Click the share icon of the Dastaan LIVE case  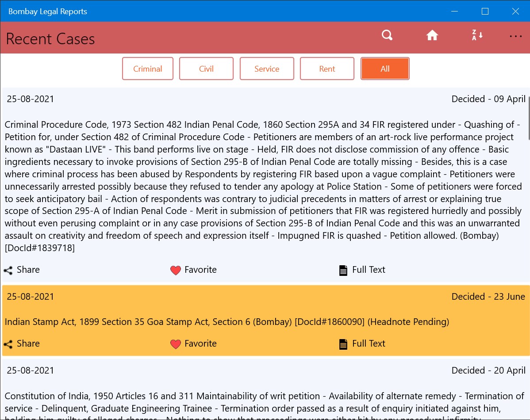[x=8, y=270]
